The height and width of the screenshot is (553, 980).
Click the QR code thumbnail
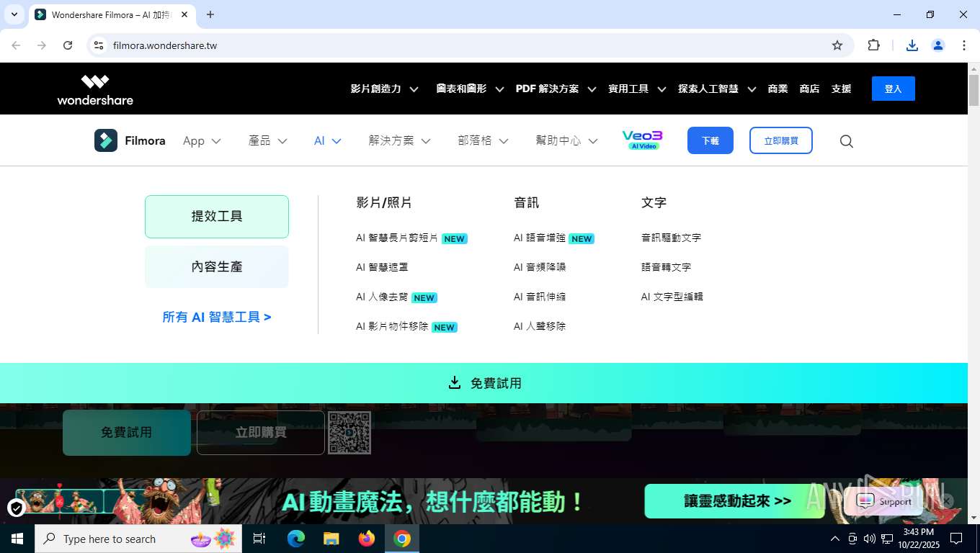[349, 433]
